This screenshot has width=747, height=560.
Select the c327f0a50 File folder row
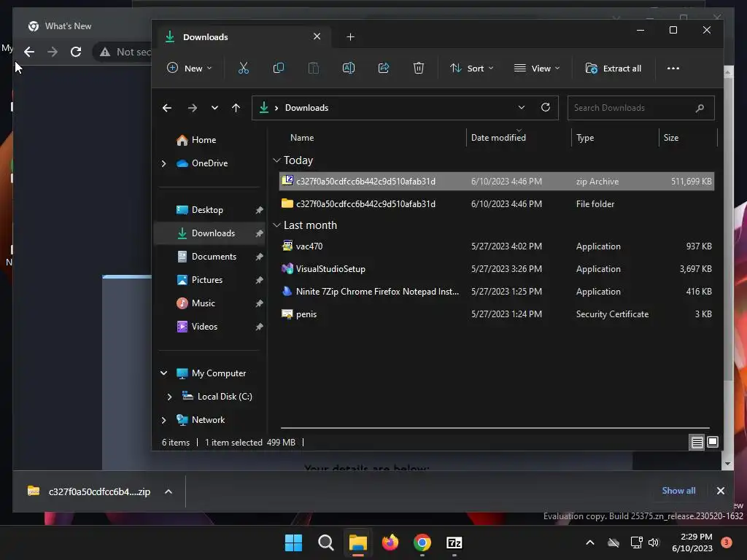[x=496, y=204]
